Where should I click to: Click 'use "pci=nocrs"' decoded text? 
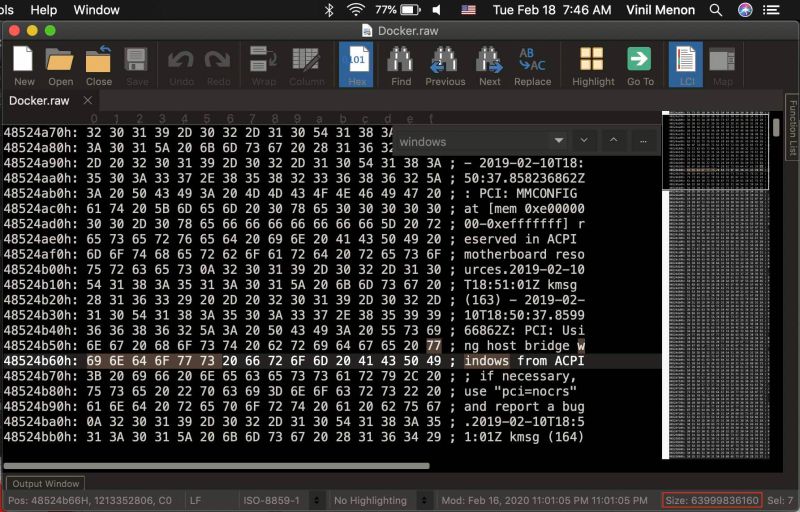[520, 392]
